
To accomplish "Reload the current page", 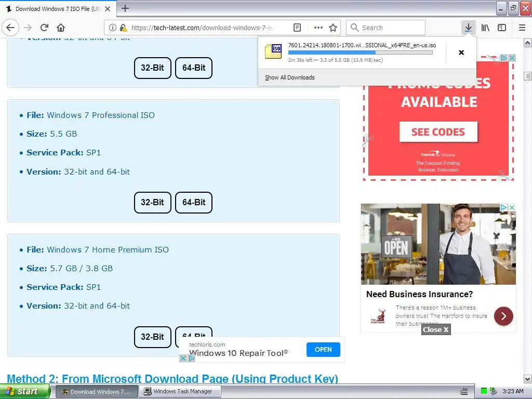I will [x=44, y=28].
